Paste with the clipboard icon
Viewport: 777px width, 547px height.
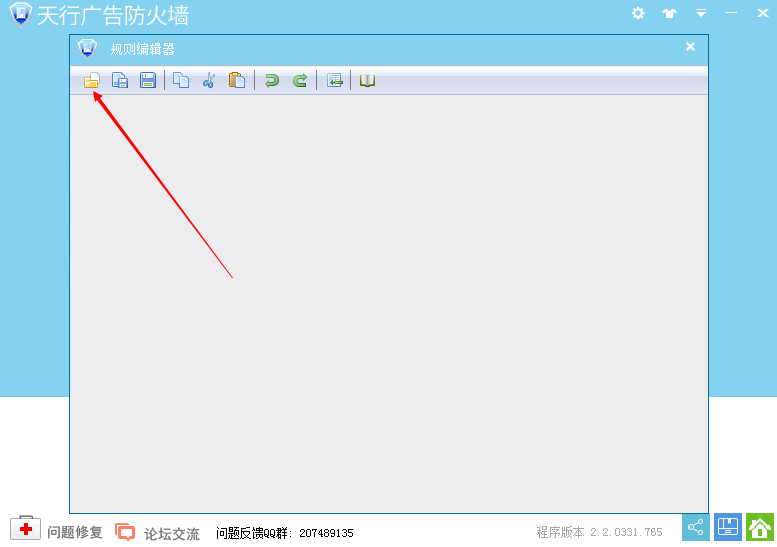coord(237,80)
